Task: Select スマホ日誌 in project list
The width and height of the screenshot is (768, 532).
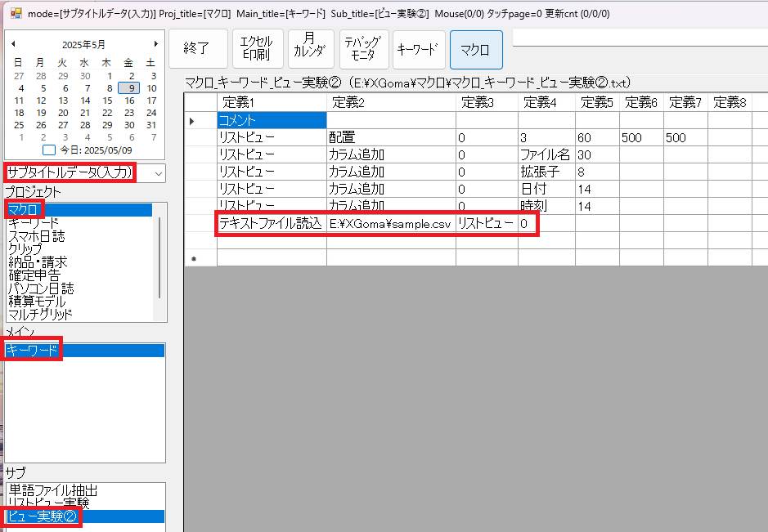Action: (37, 236)
